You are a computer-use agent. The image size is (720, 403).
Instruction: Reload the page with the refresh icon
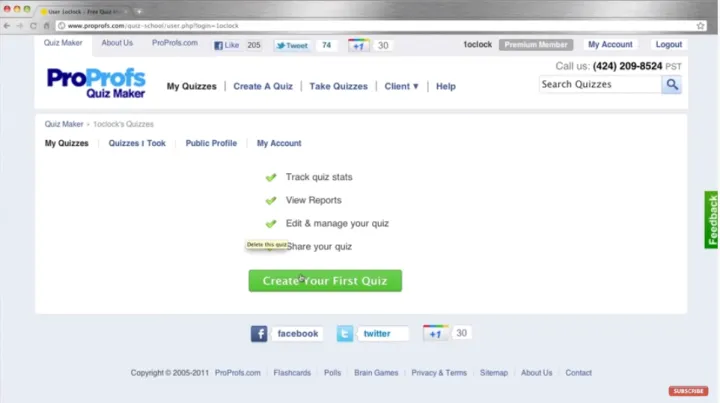[33, 26]
